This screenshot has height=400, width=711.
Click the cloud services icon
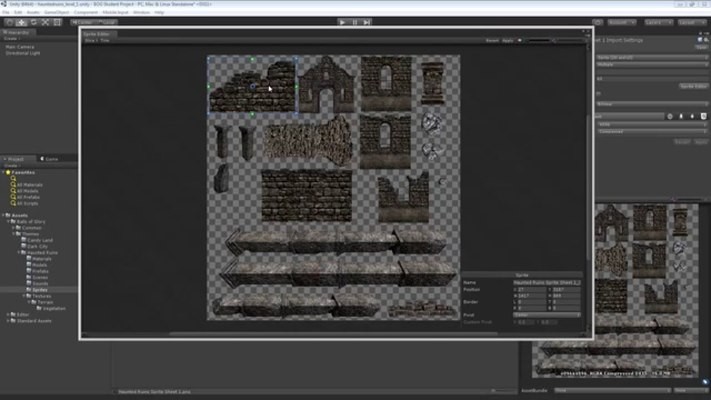(x=598, y=22)
